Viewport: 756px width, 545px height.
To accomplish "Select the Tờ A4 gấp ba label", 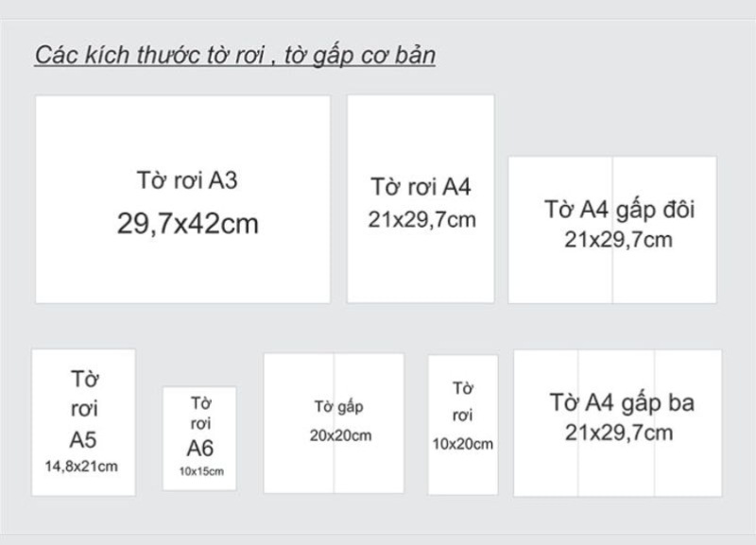I will coord(622,402).
